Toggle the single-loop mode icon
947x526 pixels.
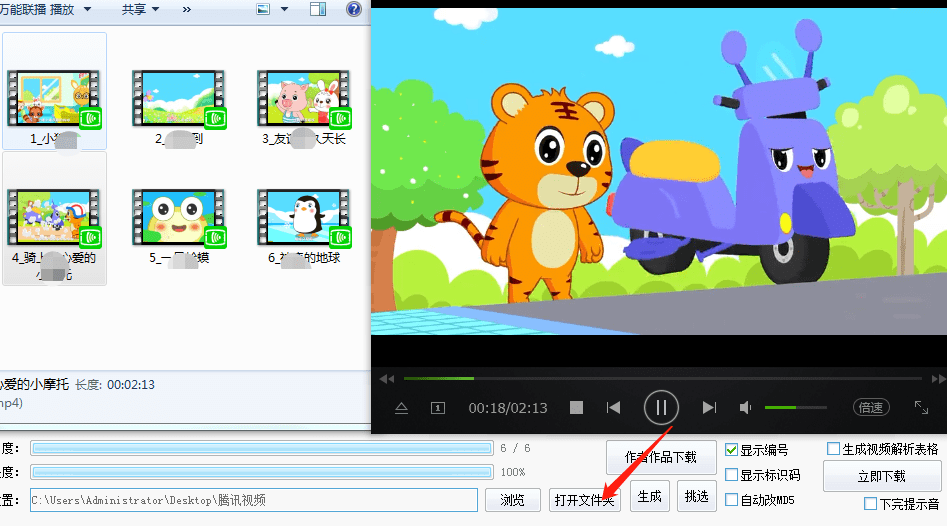pyautogui.click(x=438, y=408)
